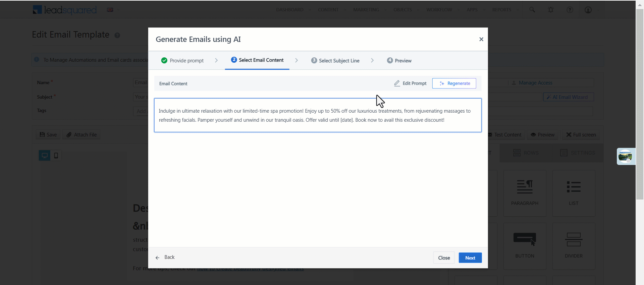This screenshot has height=285, width=644.
Task: Switch to the ROWS tab
Action: pos(526,153)
